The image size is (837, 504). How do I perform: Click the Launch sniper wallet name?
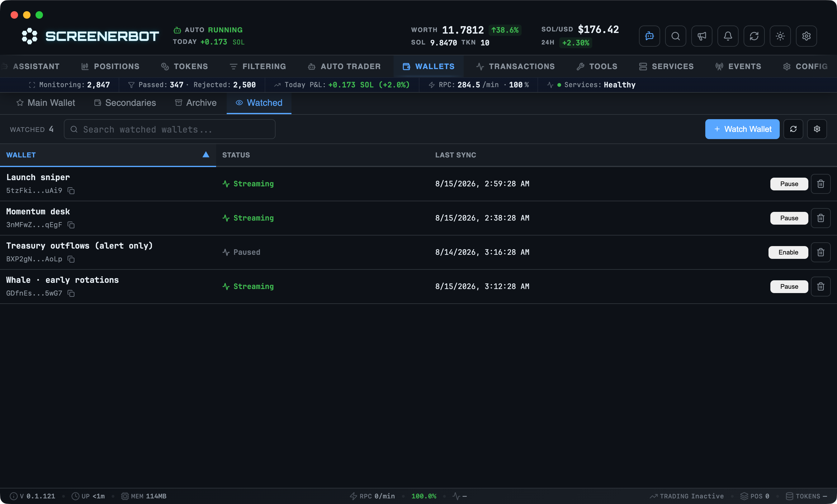click(38, 177)
